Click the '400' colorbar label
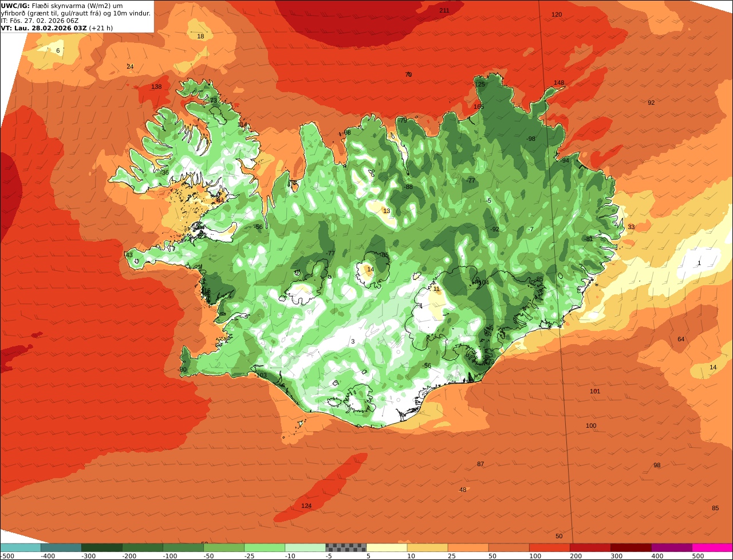The image size is (733, 560). coord(657,556)
